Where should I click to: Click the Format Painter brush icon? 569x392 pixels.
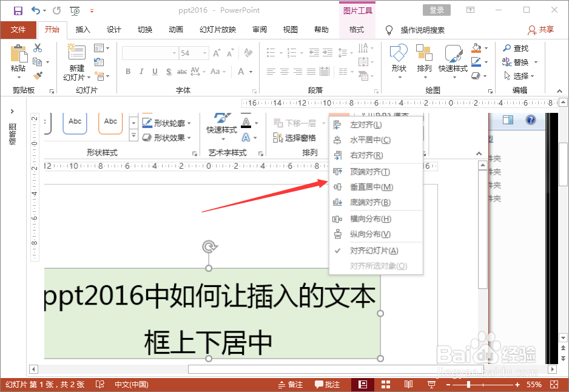click(x=38, y=75)
